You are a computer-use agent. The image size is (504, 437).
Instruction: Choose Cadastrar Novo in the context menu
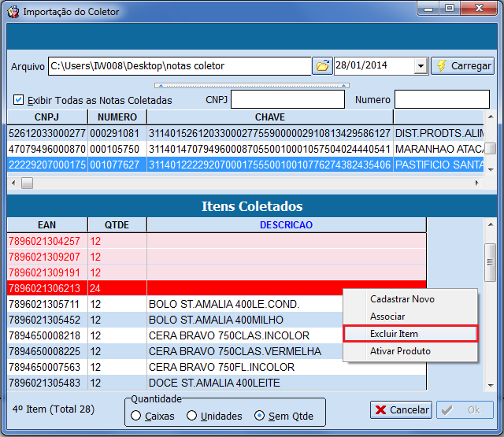(402, 299)
